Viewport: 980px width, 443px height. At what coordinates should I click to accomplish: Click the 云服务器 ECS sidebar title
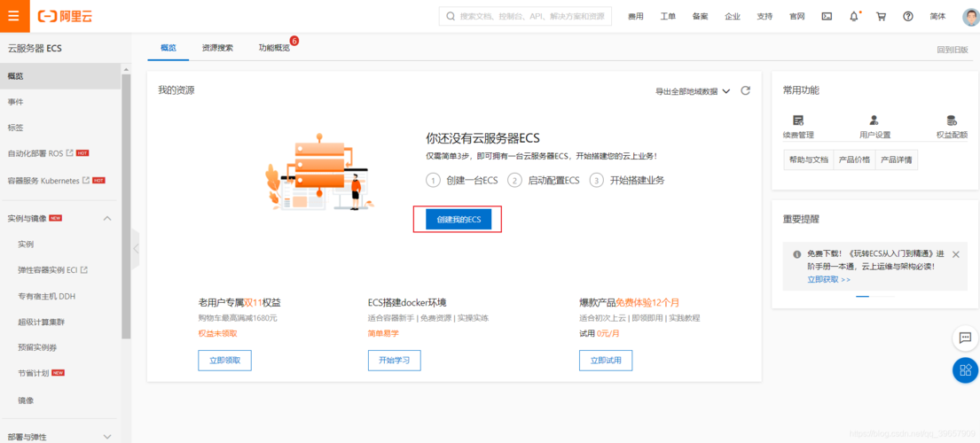click(x=35, y=48)
